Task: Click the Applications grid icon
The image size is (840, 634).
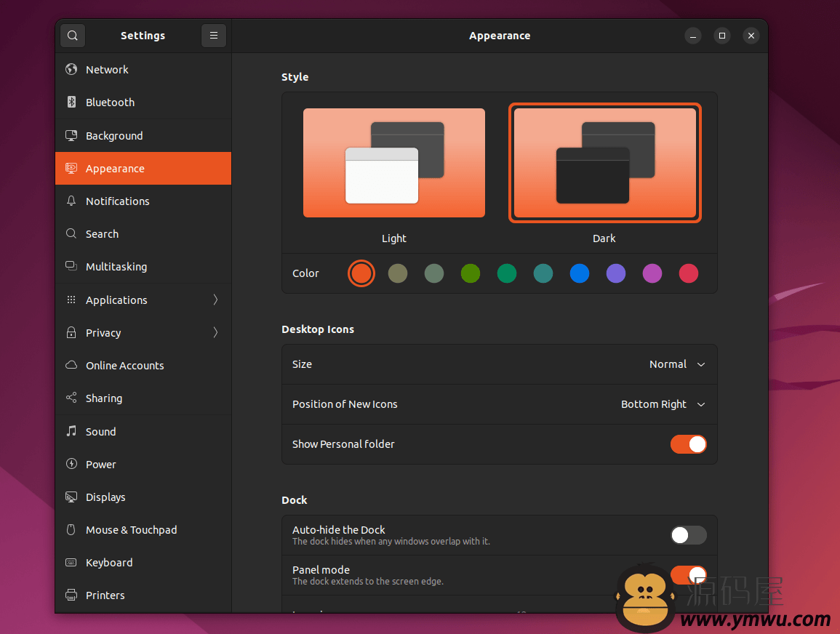Action: [x=71, y=300]
